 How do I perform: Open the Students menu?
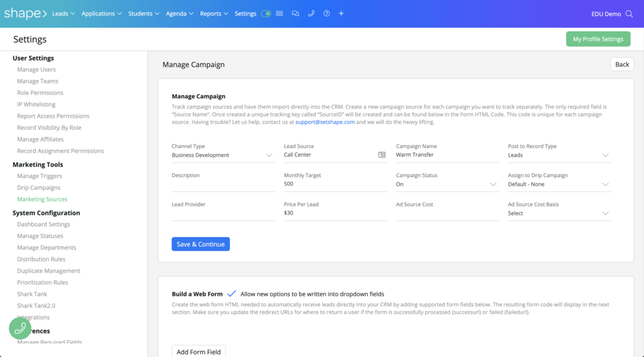pyautogui.click(x=144, y=14)
